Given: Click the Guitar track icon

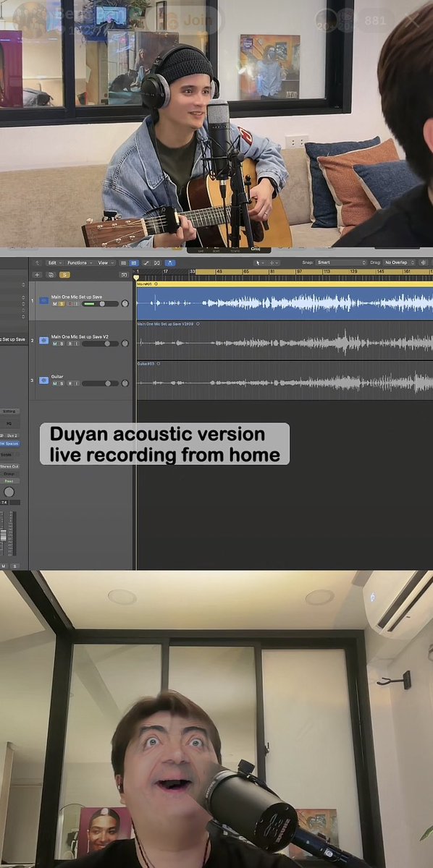Looking at the screenshot, I should click(x=44, y=380).
